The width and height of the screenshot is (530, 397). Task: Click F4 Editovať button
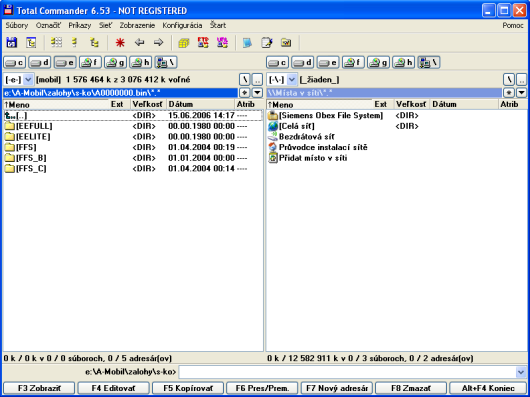113,388
